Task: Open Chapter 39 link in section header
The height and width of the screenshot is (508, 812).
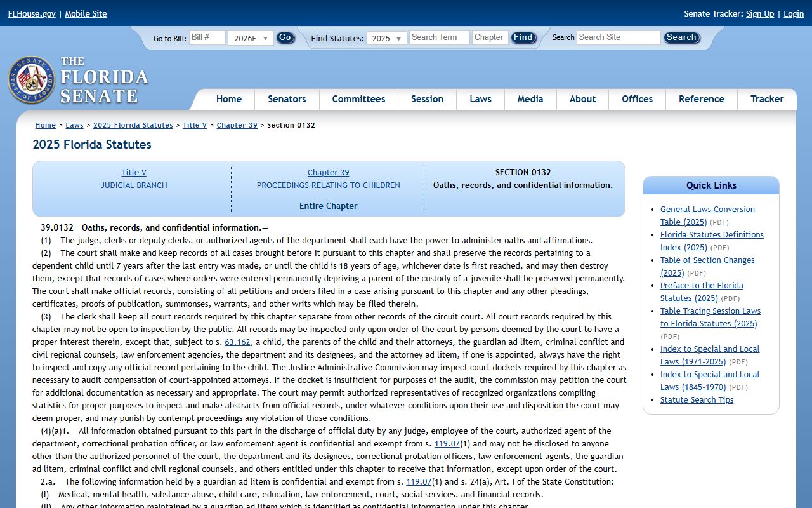Action: tap(328, 172)
